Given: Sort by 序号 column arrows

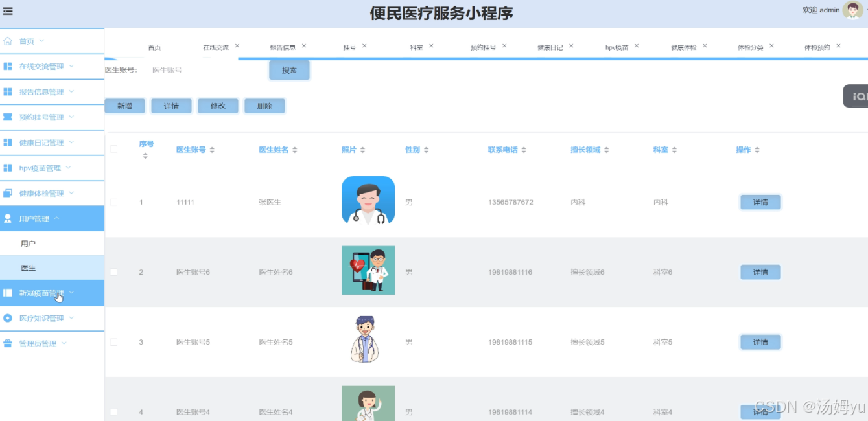Looking at the screenshot, I should 145,156.
